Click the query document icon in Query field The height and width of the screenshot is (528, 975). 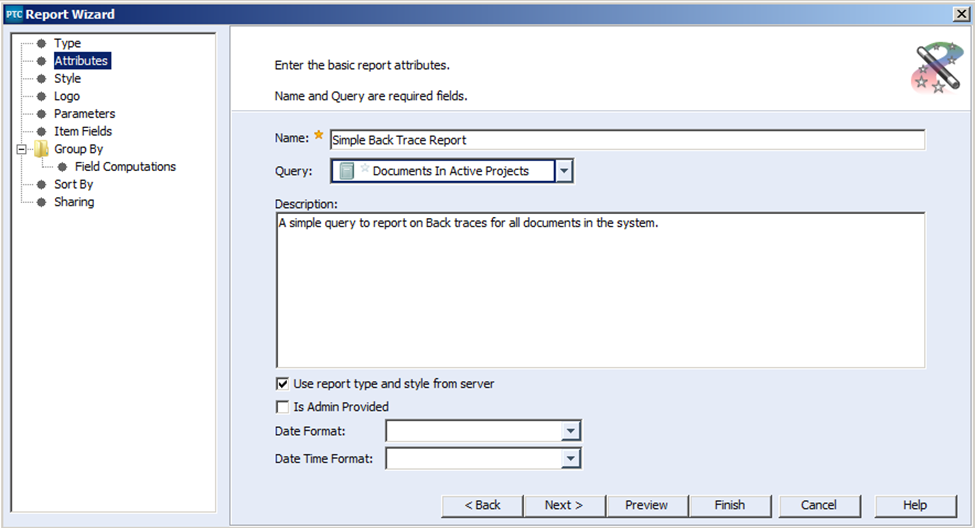347,171
